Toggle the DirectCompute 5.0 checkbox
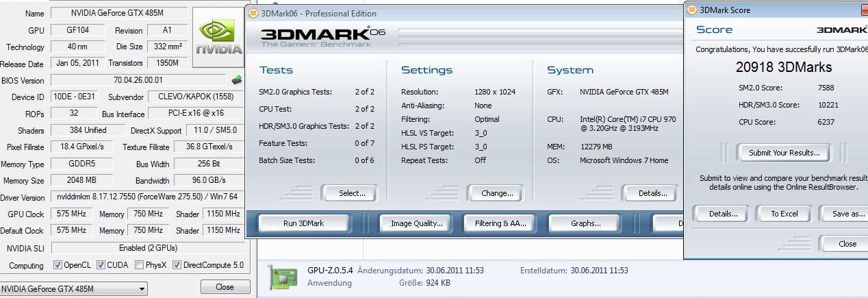This screenshot has height=298, width=868. tap(177, 265)
